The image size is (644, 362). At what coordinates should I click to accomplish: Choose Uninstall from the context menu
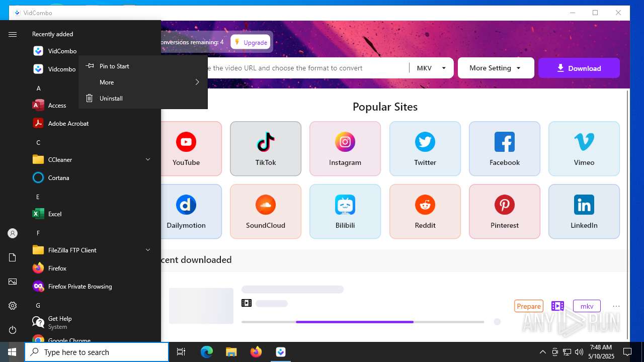point(143,99)
